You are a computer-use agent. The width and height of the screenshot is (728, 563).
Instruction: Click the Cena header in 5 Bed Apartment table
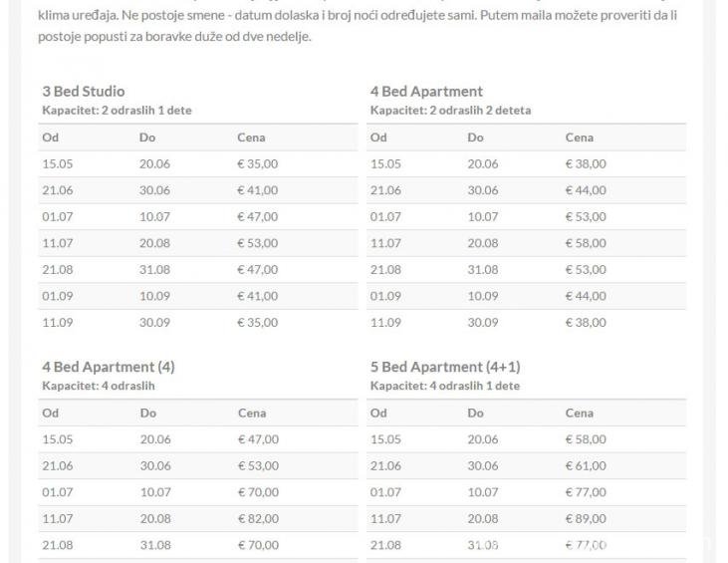tap(579, 413)
